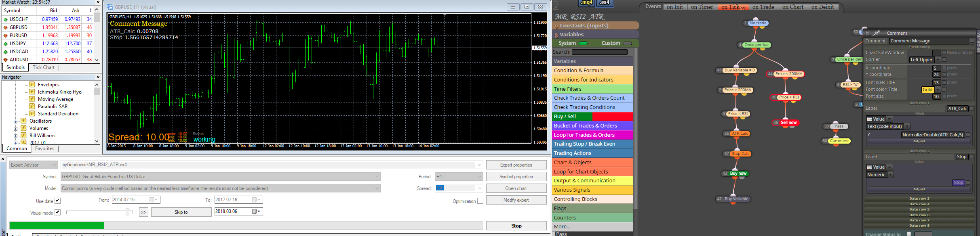This screenshot has width=980, height=236.
Task: Enable the Optimization checkbox
Action: pyautogui.click(x=480, y=201)
